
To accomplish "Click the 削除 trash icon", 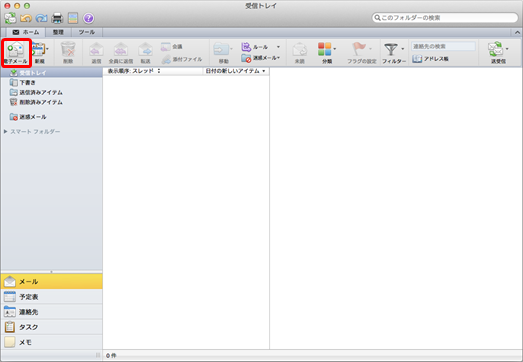I will pos(68,49).
